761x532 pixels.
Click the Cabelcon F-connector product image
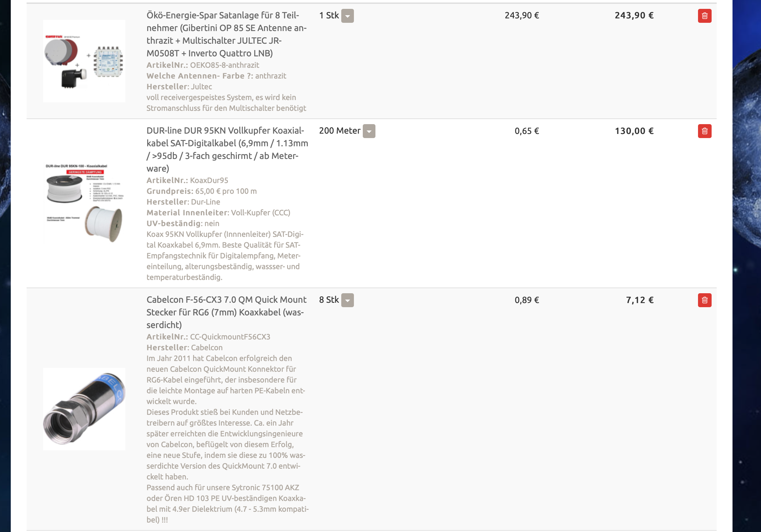pyautogui.click(x=84, y=409)
